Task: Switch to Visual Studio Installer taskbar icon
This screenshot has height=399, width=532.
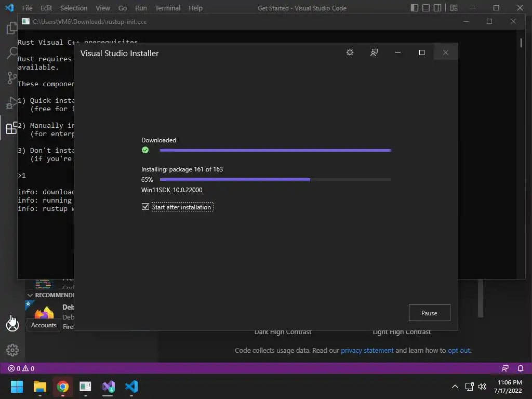Action: tap(109, 387)
